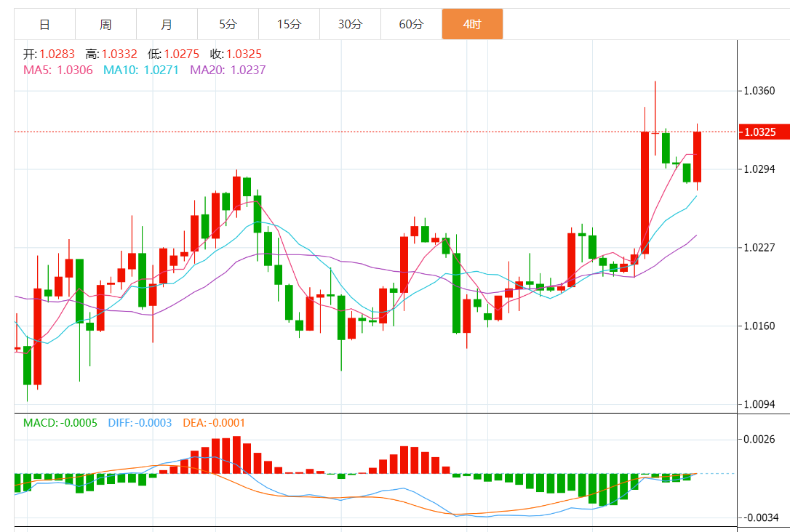Click the 1.0360 price axis label

(x=759, y=91)
